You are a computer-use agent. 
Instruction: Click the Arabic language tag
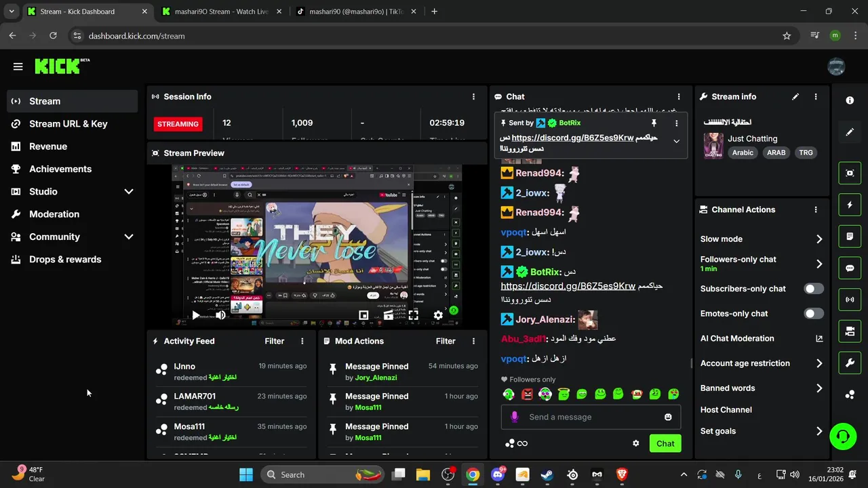[x=743, y=152]
